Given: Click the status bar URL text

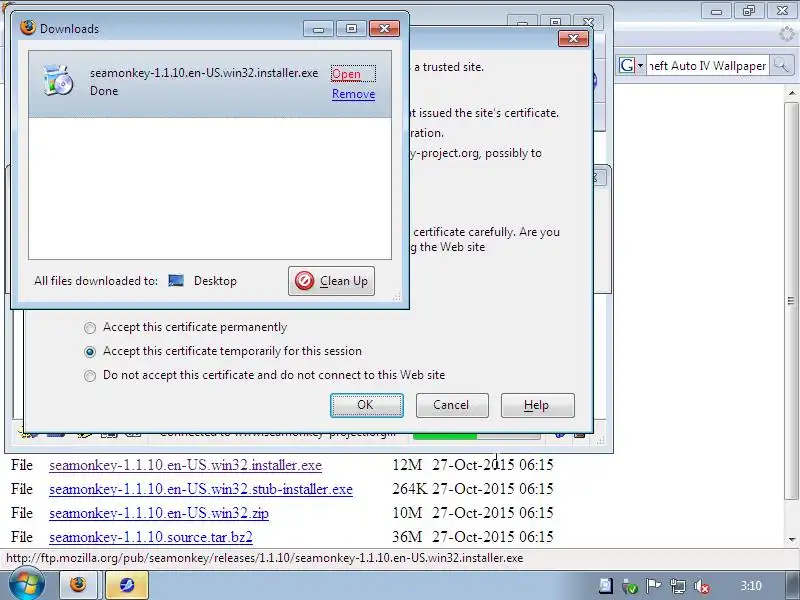Looking at the screenshot, I should (264, 558).
